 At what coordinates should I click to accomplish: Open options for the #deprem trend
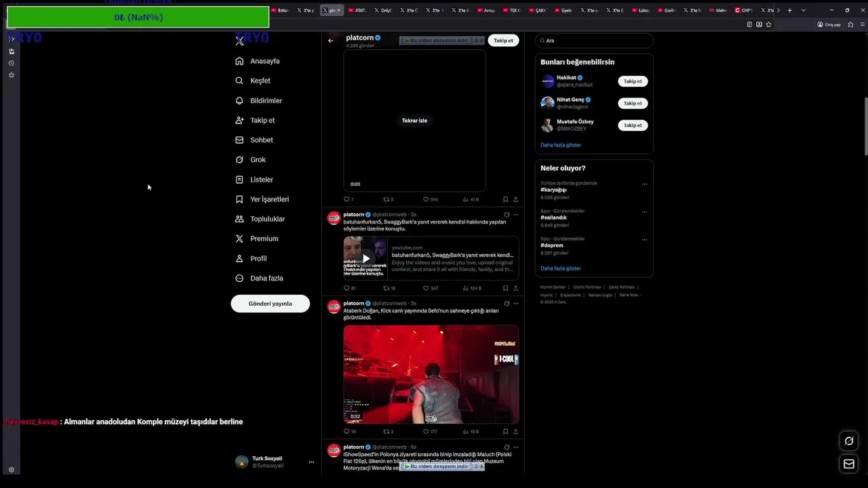click(644, 239)
